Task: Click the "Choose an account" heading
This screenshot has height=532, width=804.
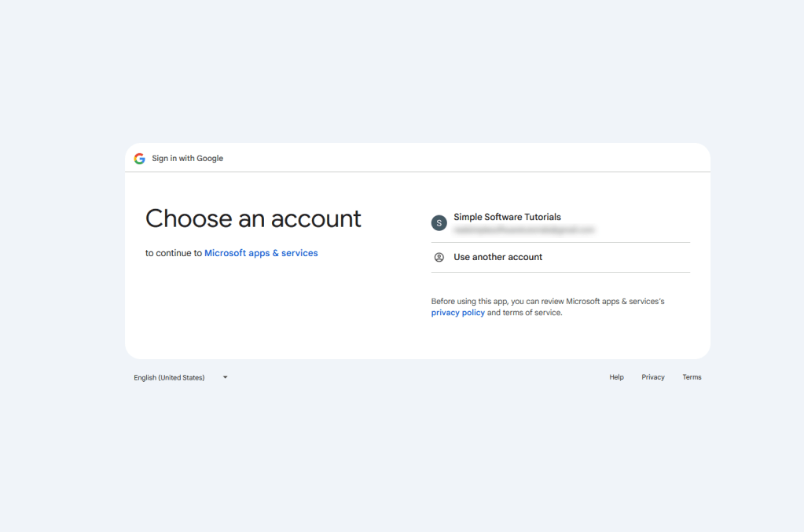Action: 253,218
